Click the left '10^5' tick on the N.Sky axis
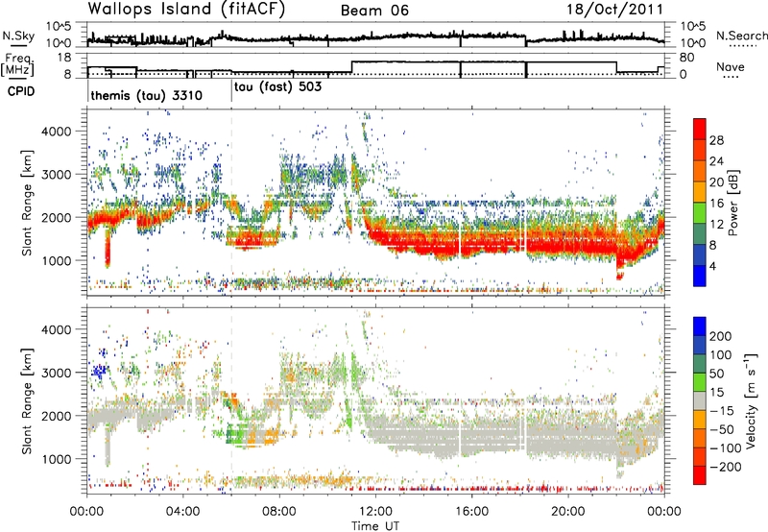Image resolution: width=768 pixels, height=532 pixels. click(x=59, y=26)
